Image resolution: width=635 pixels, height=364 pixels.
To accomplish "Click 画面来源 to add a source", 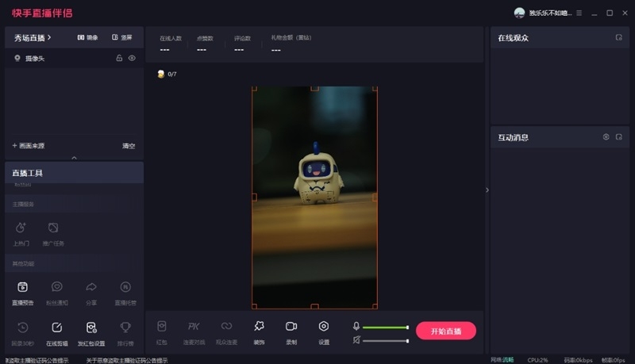I will pyautogui.click(x=29, y=146).
